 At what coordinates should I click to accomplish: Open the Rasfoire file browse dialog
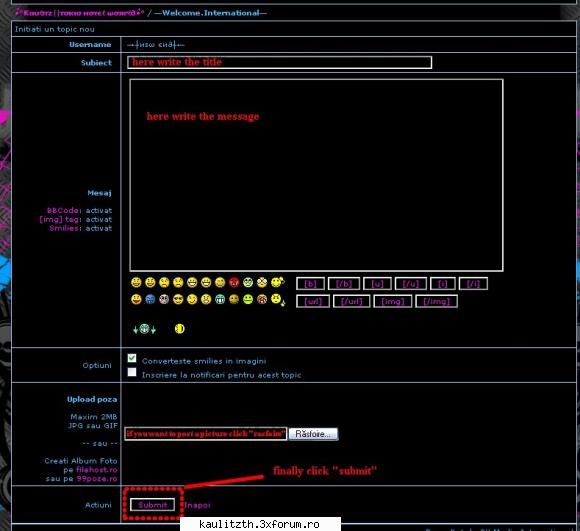point(313,434)
